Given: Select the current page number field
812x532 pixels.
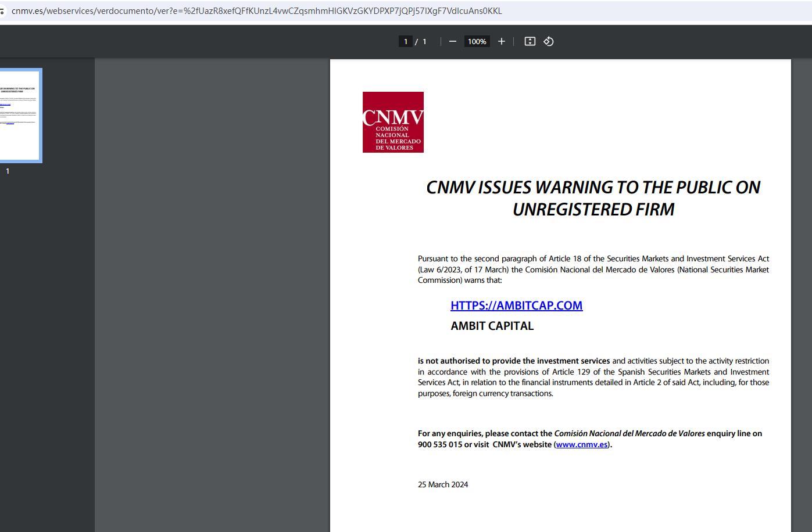Looking at the screenshot, I should (405, 41).
